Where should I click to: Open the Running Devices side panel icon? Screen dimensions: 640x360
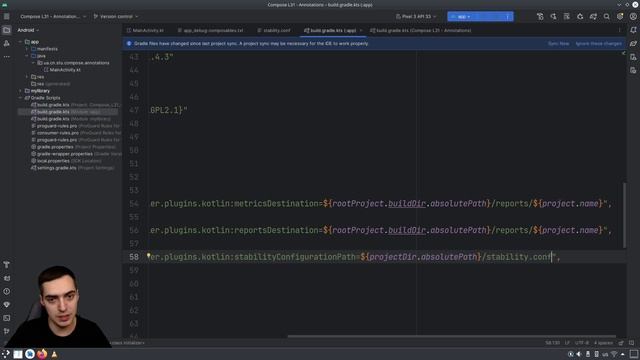pyautogui.click(x=633, y=70)
